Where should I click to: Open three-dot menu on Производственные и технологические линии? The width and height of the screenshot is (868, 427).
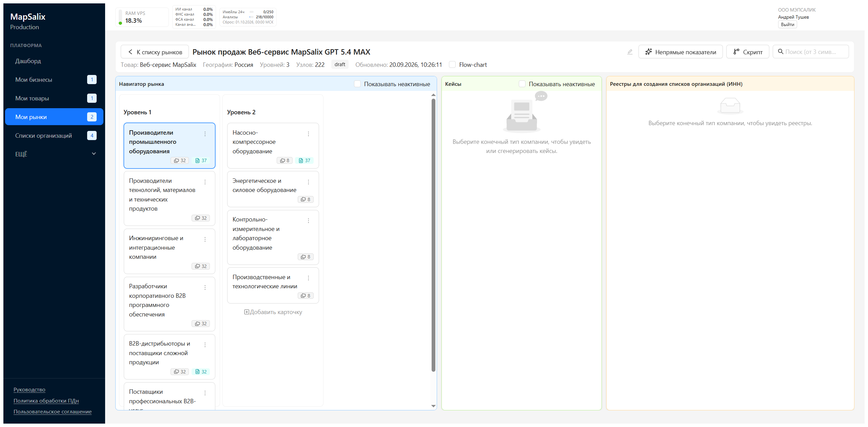[309, 278]
